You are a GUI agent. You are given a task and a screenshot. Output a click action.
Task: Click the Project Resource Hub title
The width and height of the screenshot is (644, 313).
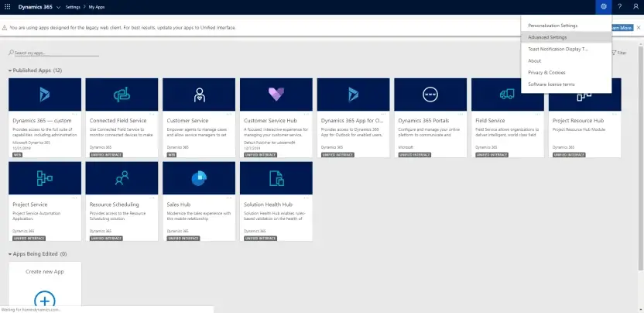click(x=578, y=121)
